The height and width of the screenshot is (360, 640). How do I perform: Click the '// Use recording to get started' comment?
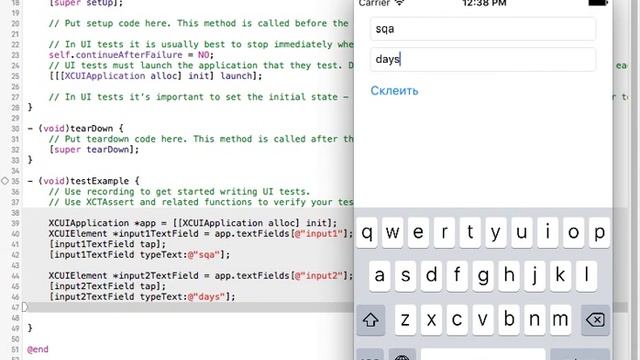[179, 191]
